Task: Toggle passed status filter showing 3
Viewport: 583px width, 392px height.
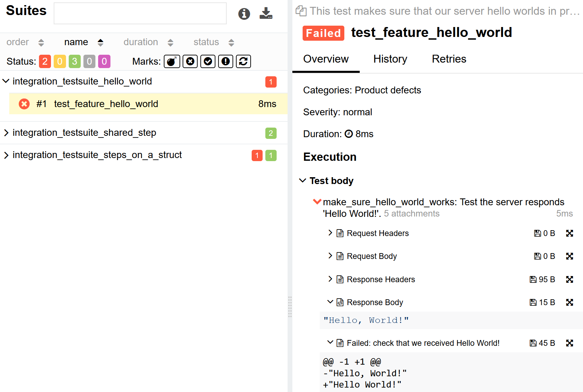Action: tap(75, 61)
